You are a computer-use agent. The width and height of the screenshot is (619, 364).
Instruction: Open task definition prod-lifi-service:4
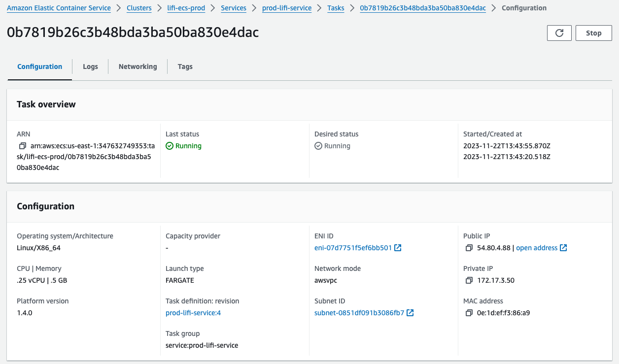pyautogui.click(x=193, y=313)
